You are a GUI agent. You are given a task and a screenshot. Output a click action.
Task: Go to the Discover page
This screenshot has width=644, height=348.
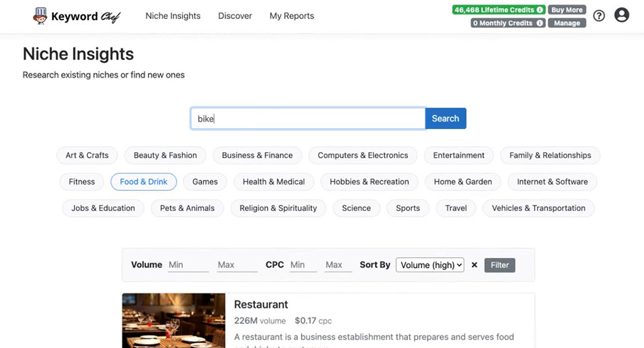(235, 16)
